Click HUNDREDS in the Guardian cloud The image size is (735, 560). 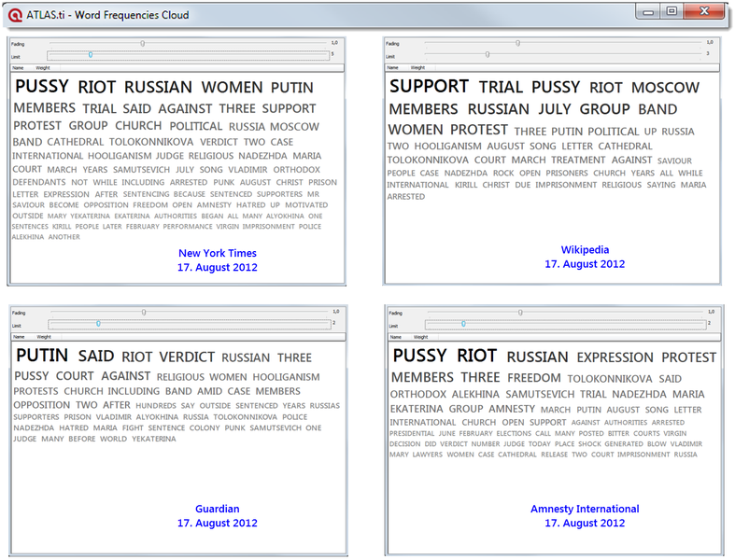[x=156, y=406]
